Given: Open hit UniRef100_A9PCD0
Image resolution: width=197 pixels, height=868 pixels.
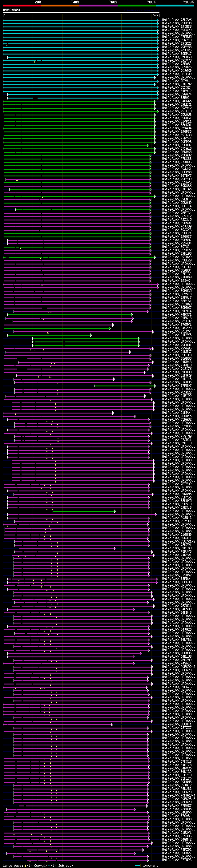Looking at the screenshot, I should pos(177,23).
